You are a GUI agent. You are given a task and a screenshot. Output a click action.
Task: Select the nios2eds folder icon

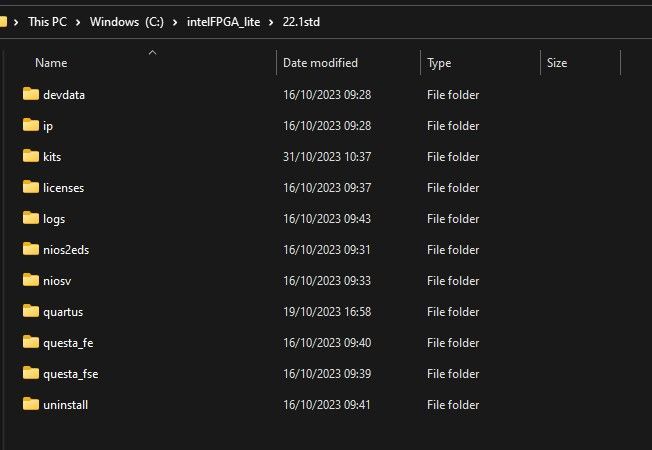(x=30, y=250)
